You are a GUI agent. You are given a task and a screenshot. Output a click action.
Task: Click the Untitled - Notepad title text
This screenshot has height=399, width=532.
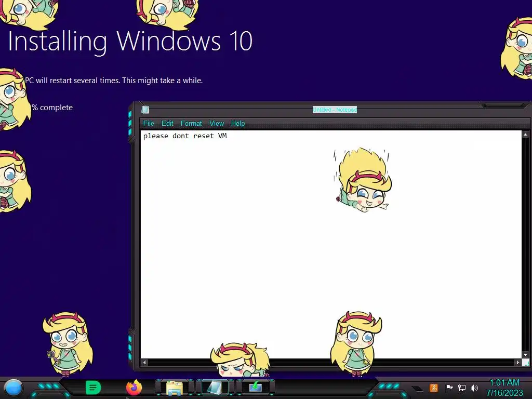click(x=335, y=110)
